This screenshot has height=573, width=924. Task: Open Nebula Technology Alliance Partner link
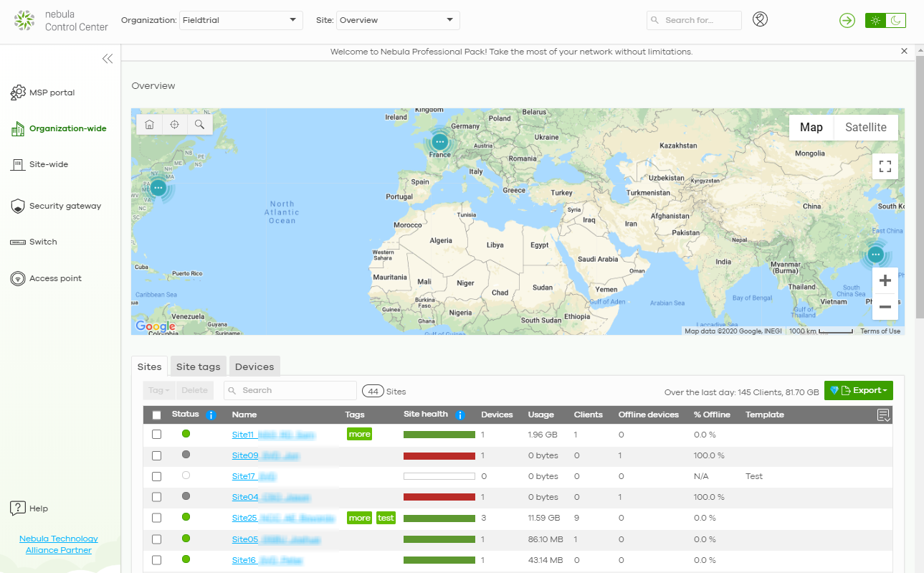point(59,544)
